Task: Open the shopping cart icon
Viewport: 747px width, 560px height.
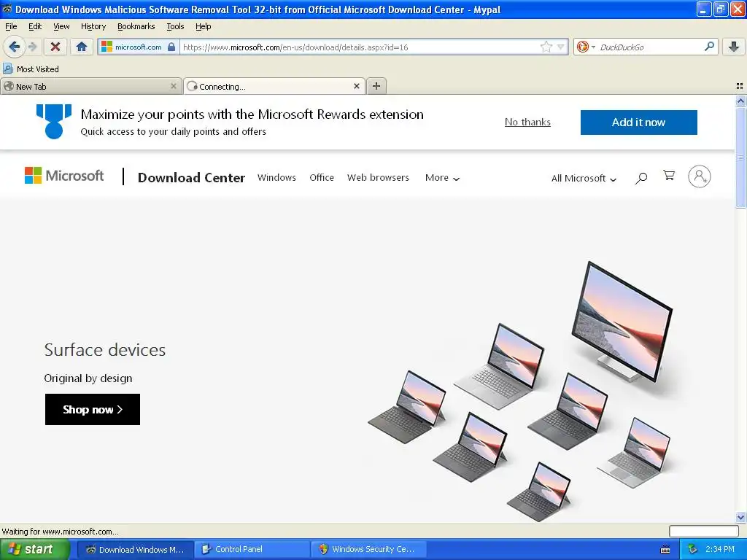Action: [669, 176]
